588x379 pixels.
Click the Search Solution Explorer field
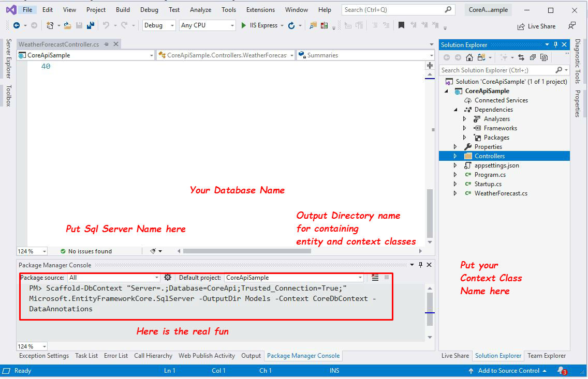(x=497, y=70)
